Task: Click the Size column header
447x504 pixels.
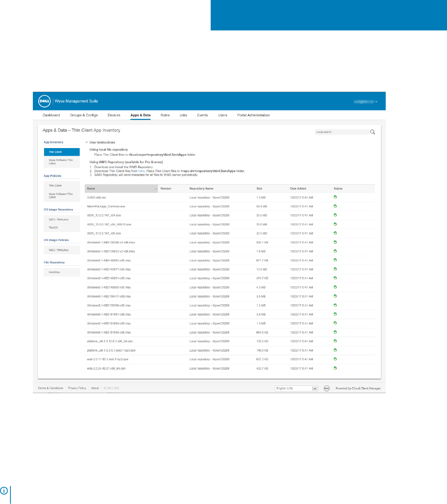Action: pyautogui.click(x=260, y=189)
